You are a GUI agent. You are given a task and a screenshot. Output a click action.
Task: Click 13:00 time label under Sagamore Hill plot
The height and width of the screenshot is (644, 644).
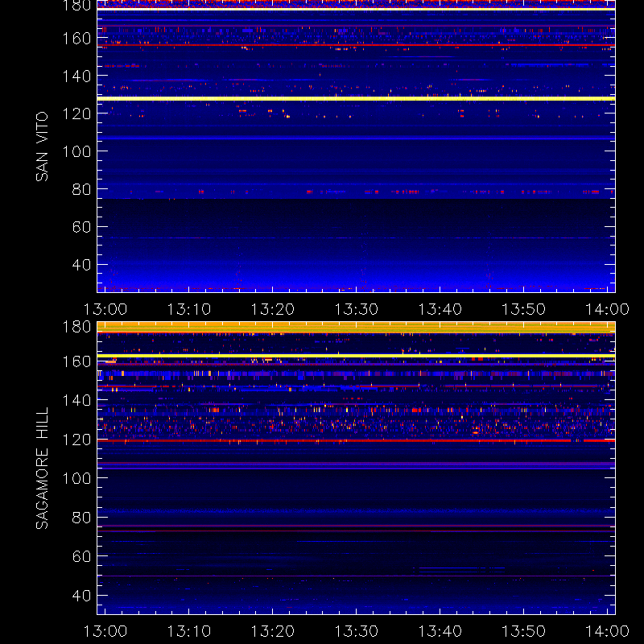click(x=105, y=631)
